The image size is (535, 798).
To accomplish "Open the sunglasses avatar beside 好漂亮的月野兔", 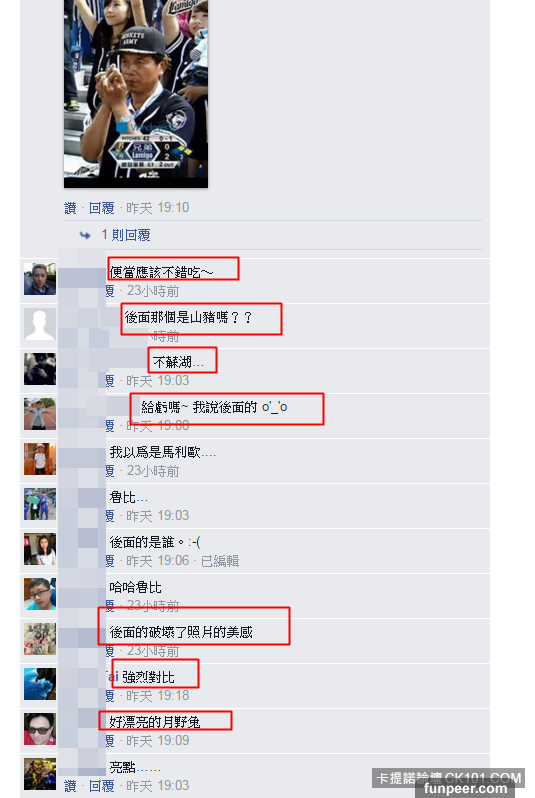I will tap(40, 729).
